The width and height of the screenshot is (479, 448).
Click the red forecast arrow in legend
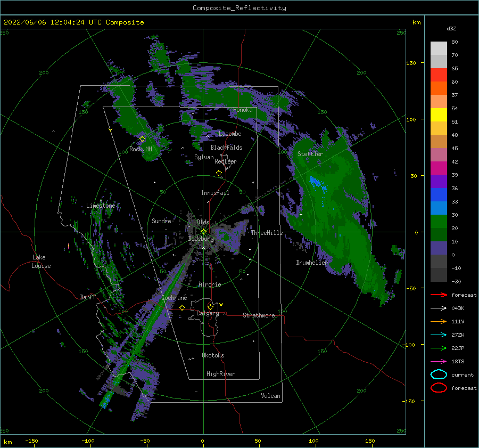coord(439,295)
